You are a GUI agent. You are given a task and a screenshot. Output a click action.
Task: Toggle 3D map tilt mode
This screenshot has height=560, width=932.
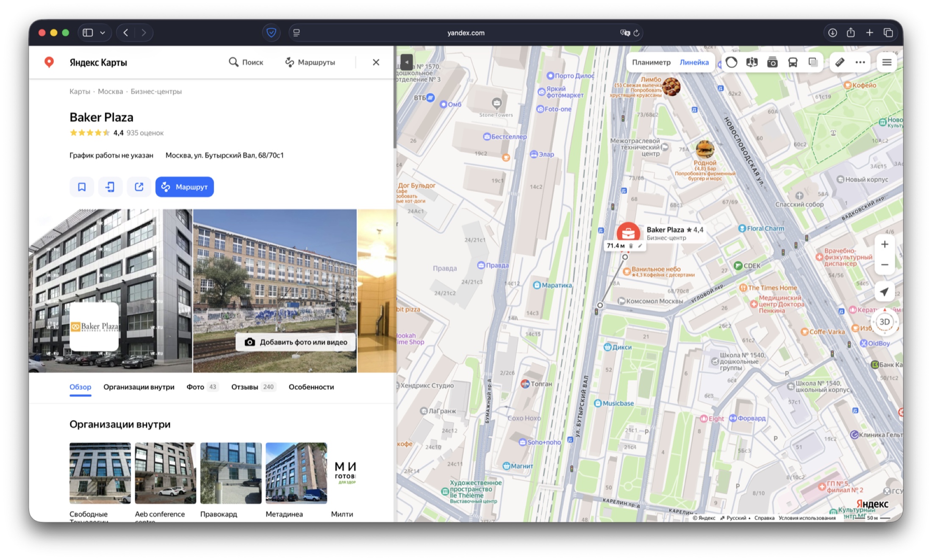pos(884,322)
